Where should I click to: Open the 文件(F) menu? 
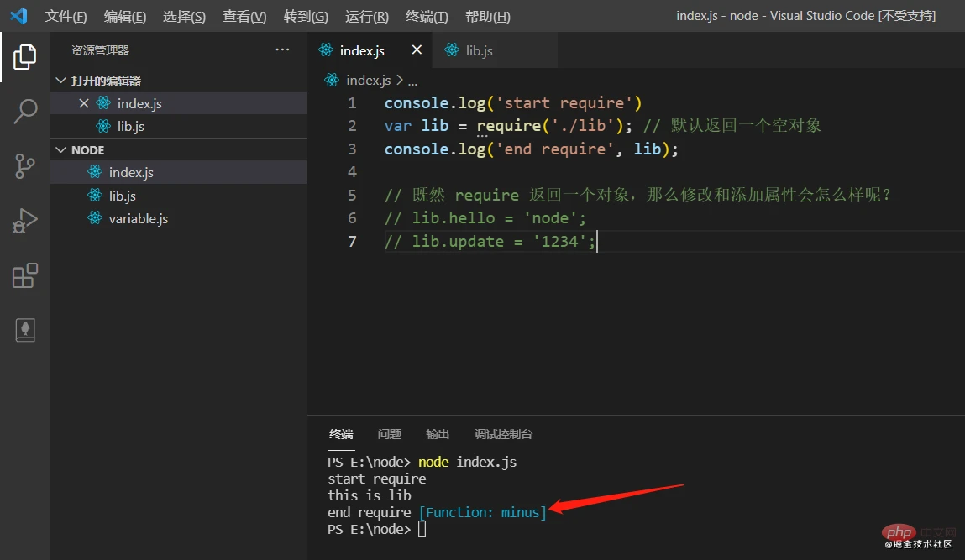tap(66, 16)
